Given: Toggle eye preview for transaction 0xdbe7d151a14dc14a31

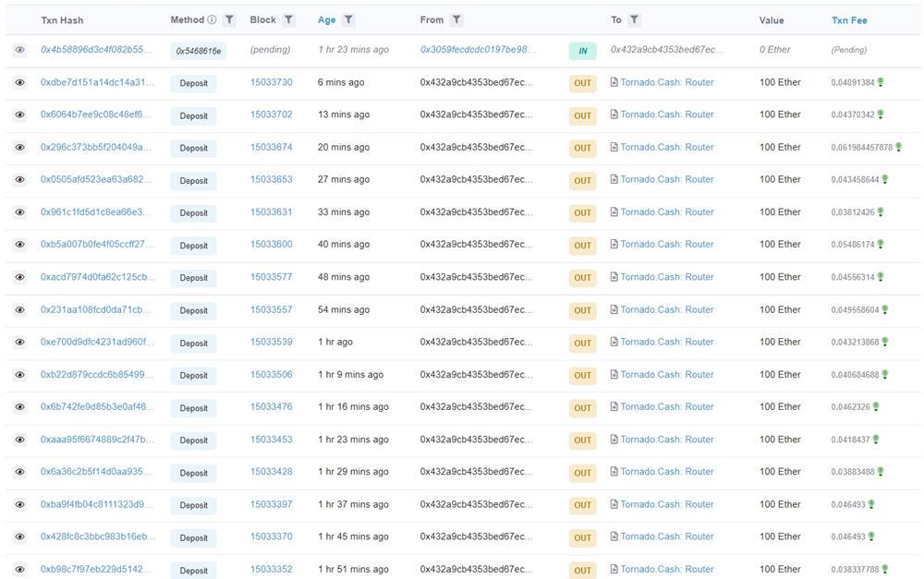Looking at the screenshot, I should pyautogui.click(x=20, y=82).
